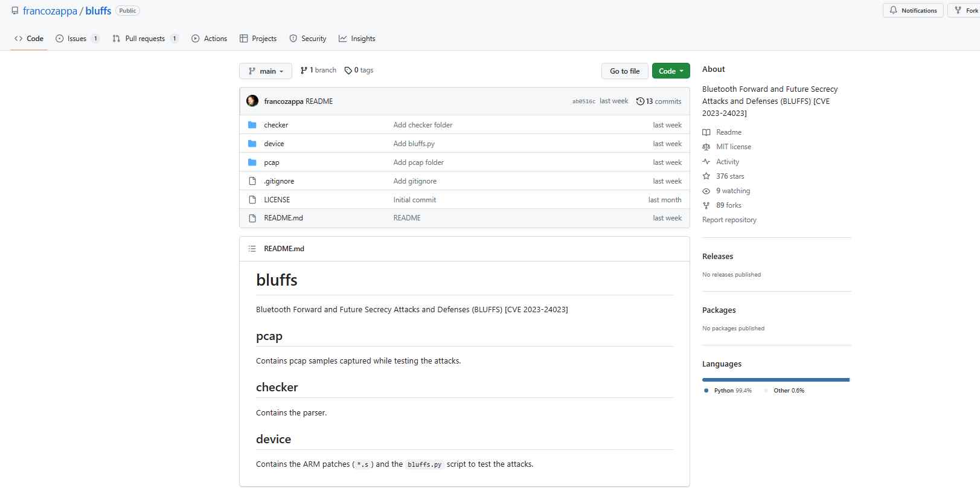Click the eye icon by 9 watching
Image resolution: width=980 pixels, height=500 pixels.
[706, 191]
